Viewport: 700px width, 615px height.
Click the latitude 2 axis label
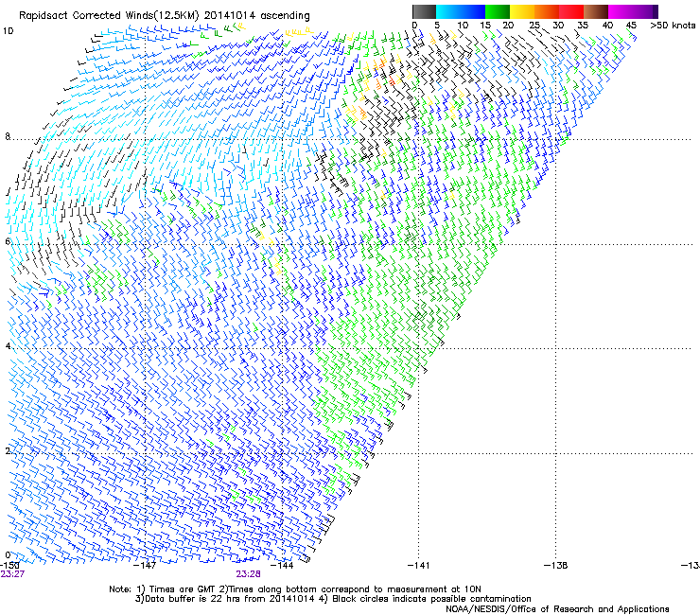[8, 451]
